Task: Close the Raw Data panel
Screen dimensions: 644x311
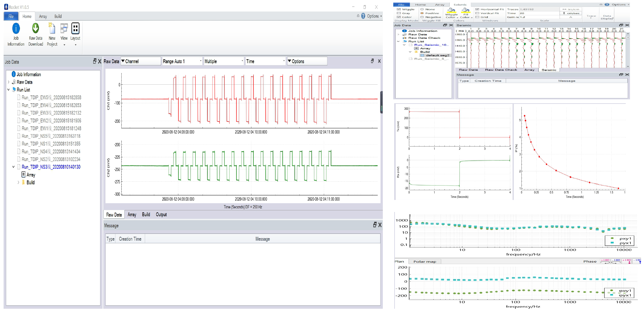Action: (379, 61)
